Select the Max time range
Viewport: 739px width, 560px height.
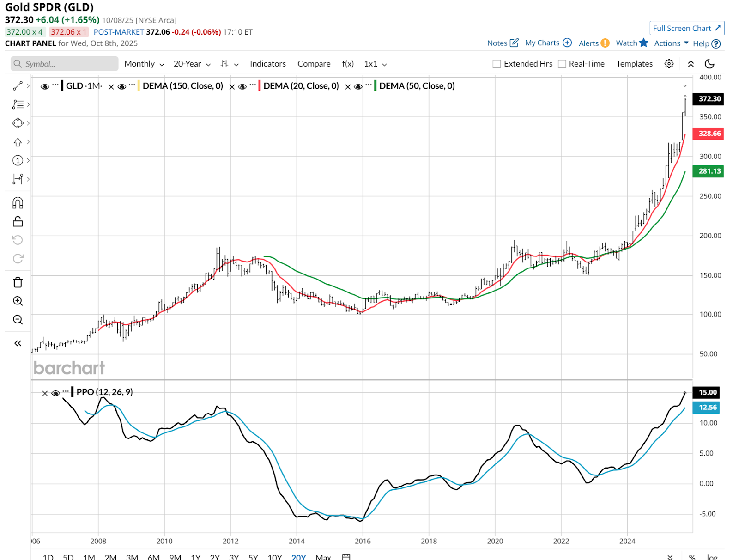click(323, 557)
